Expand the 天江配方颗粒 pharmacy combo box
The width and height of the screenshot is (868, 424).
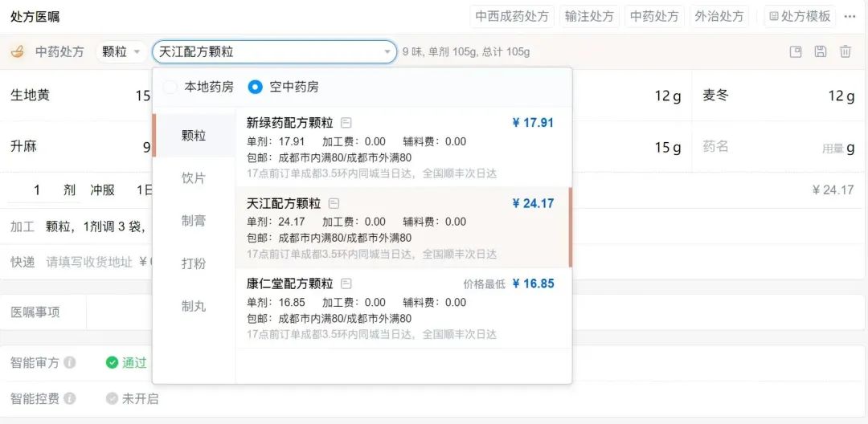point(275,52)
